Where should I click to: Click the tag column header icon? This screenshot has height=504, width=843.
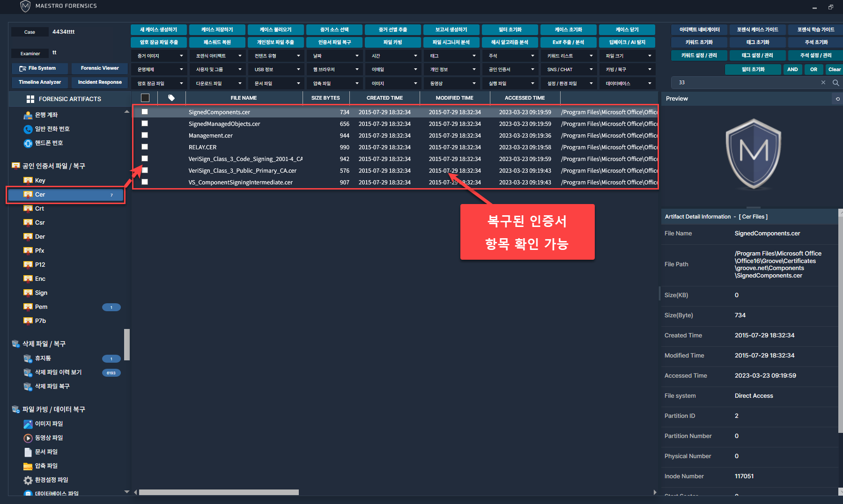pos(171,98)
